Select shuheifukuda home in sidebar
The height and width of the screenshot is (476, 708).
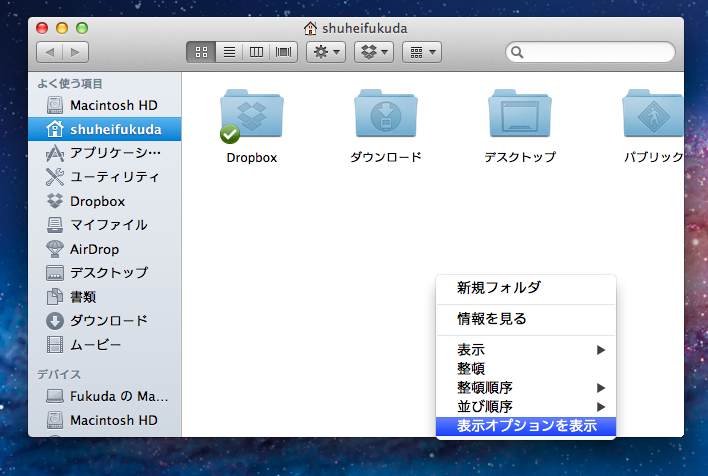(105, 129)
